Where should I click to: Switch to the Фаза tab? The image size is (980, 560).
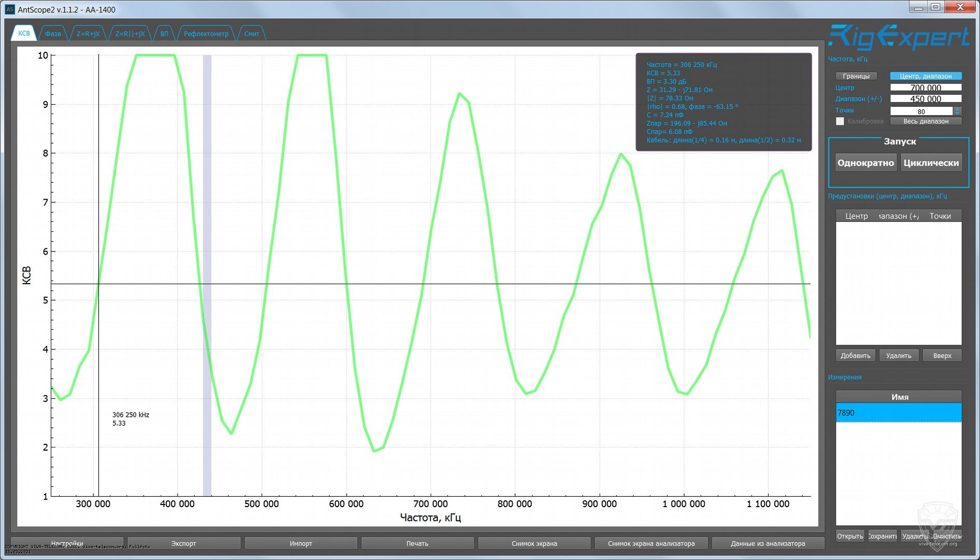[x=53, y=34]
